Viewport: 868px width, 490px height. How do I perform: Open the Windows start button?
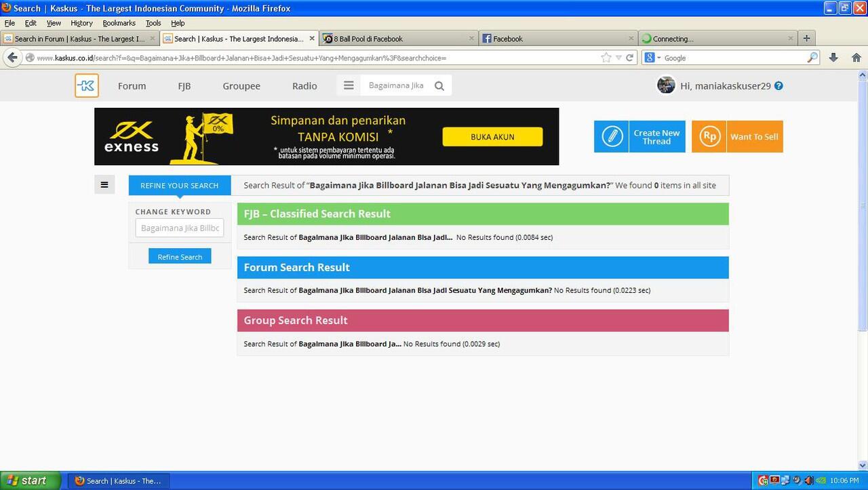coord(31,481)
